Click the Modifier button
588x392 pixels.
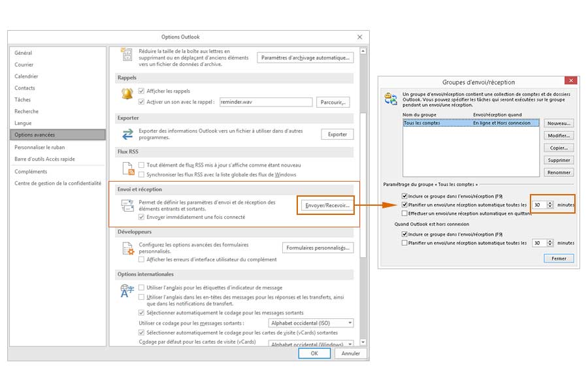pyautogui.click(x=559, y=135)
